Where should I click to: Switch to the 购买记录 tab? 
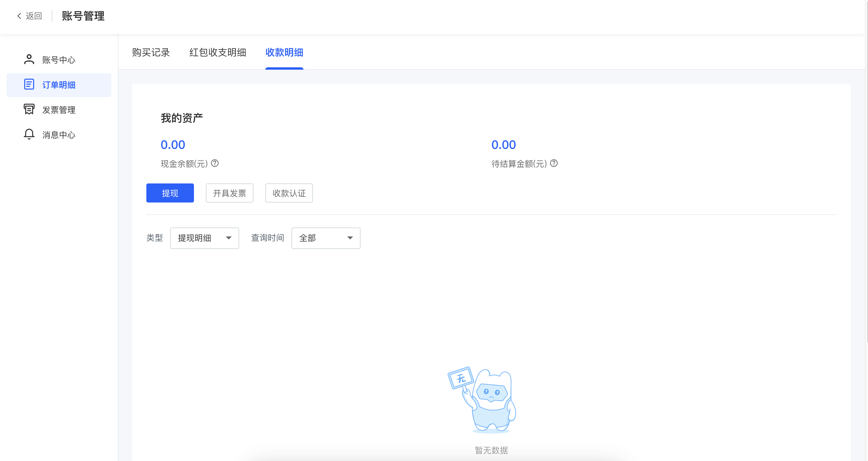(151, 53)
